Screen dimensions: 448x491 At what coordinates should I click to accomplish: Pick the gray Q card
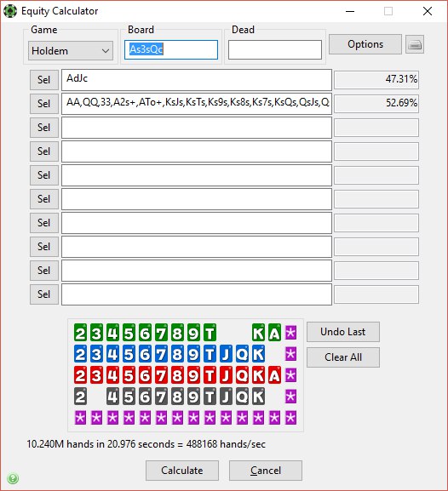243,397
